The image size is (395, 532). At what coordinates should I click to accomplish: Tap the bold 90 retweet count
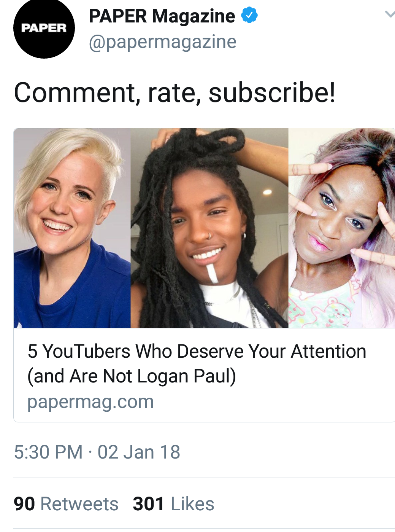(24, 504)
